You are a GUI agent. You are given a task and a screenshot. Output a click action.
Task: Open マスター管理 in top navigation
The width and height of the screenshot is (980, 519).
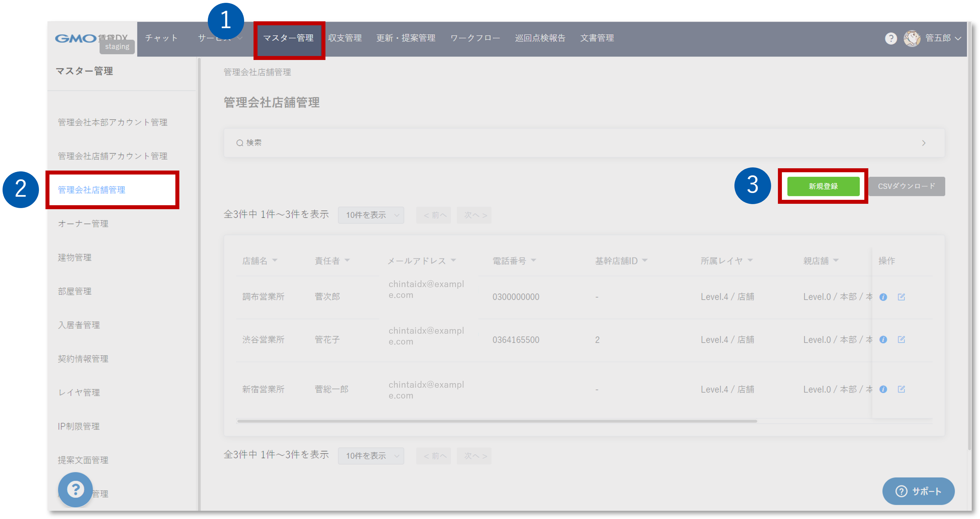tap(288, 38)
